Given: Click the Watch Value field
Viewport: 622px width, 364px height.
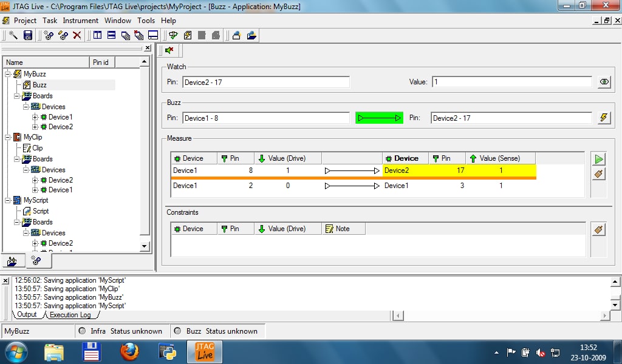Looking at the screenshot, I should pyautogui.click(x=511, y=82).
